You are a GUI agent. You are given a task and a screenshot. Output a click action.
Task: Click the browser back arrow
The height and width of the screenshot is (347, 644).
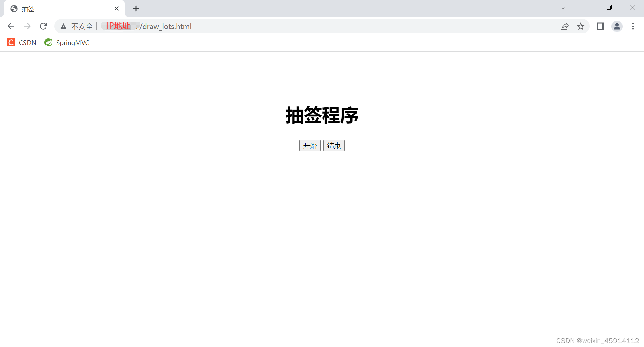coord(11,26)
